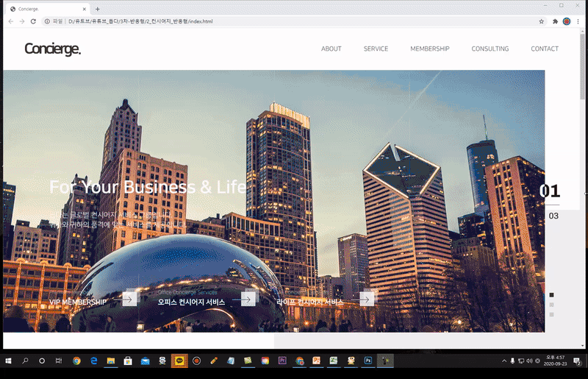Open the SERVICE menu item
The height and width of the screenshot is (379, 588).
coord(376,49)
